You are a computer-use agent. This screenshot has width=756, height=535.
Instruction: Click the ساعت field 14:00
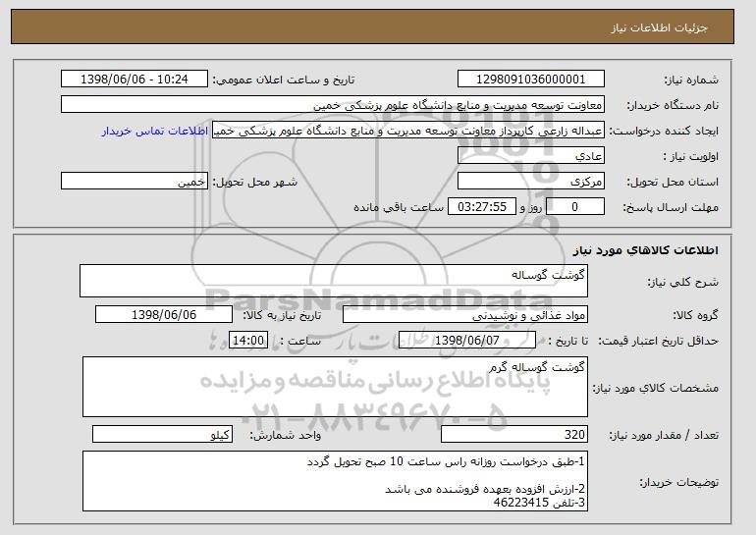248,341
